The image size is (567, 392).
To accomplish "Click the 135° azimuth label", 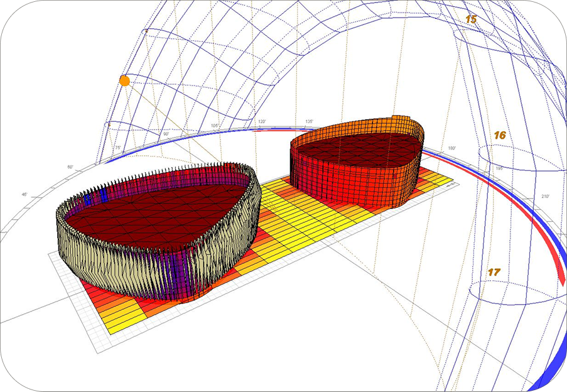I will click(309, 121).
